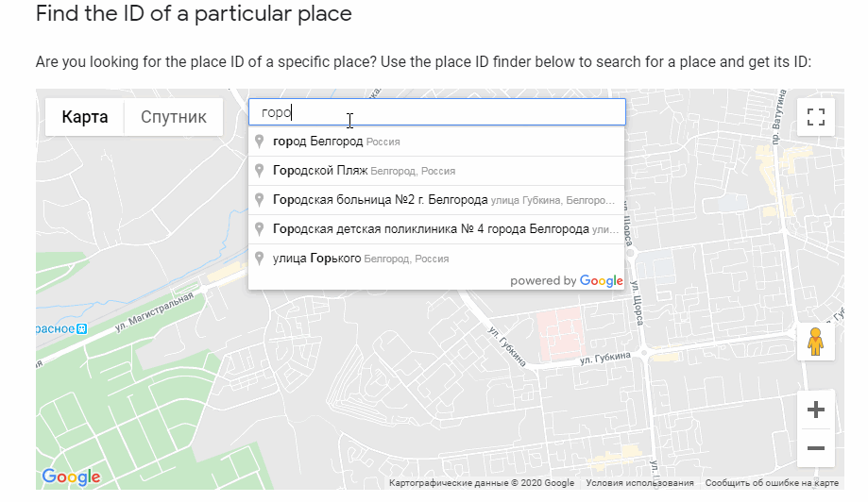Zoom in with plus button
The image size is (868, 502).
click(816, 410)
